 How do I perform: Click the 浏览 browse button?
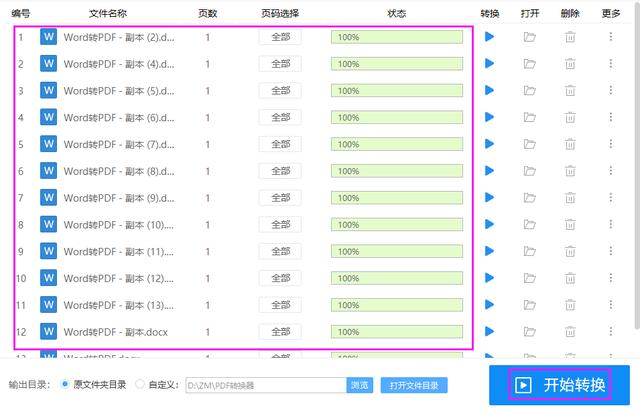[360, 385]
